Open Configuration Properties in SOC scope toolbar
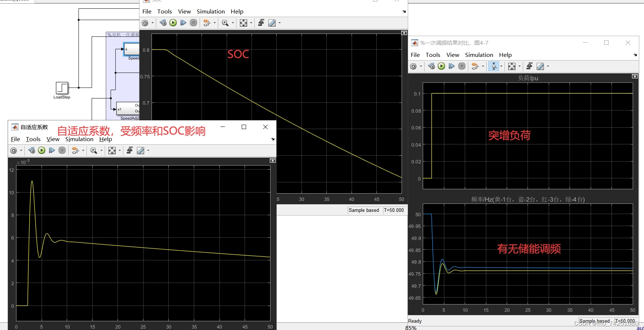Image resolution: width=644 pixels, height=330 pixels. tap(145, 23)
